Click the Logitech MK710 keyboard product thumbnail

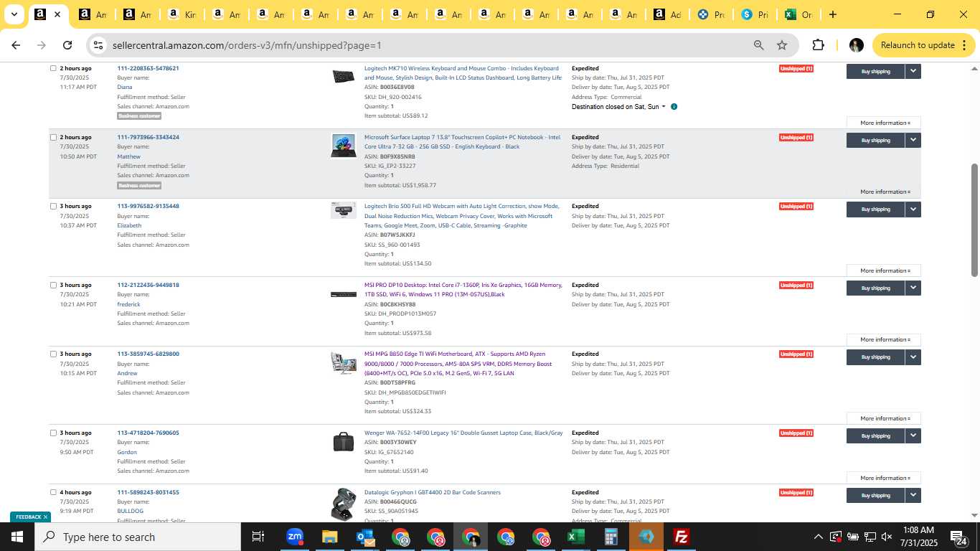coord(344,76)
